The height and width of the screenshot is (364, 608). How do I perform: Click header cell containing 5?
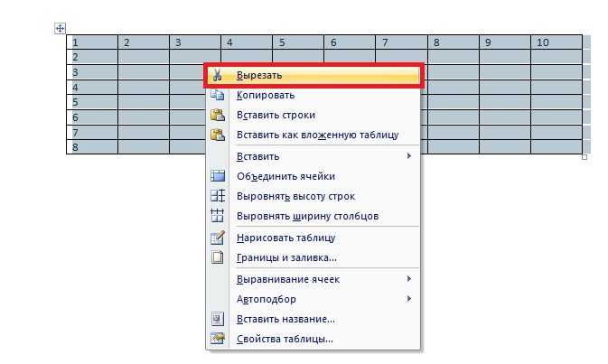coord(298,42)
